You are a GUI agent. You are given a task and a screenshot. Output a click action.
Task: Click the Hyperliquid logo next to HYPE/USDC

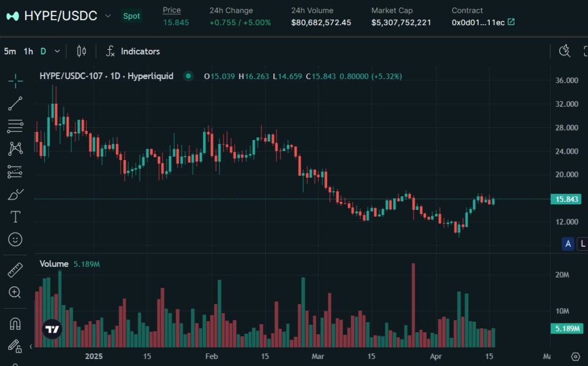coord(13,16)
